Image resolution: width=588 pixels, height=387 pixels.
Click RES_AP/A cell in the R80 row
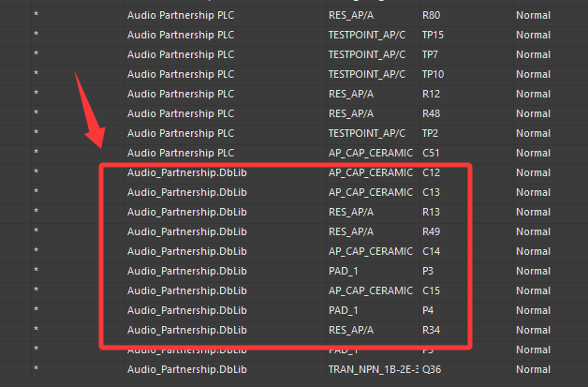point(373,15)
